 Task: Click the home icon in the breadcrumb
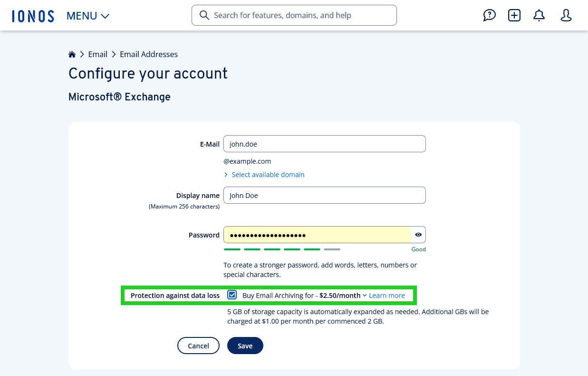(x=72, y=54)
